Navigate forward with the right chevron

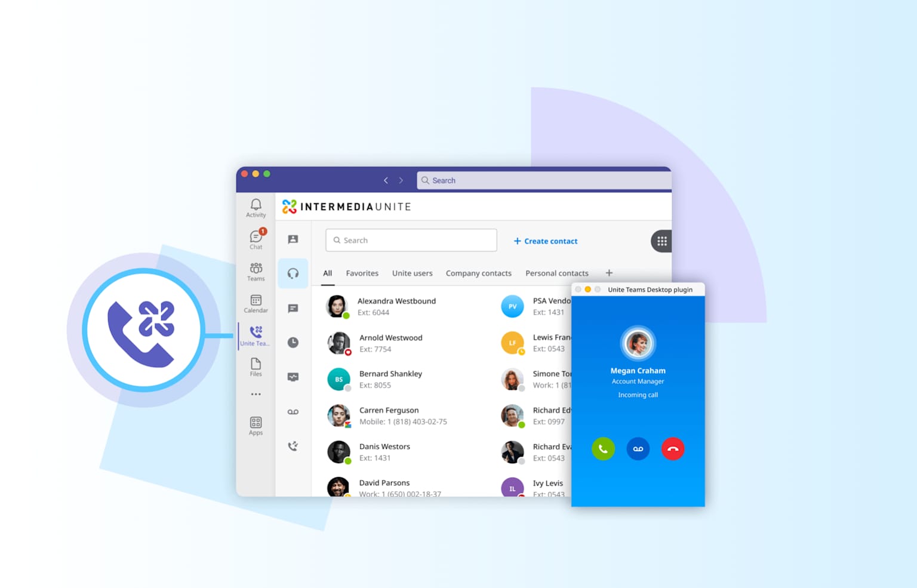tap(401, 180)
